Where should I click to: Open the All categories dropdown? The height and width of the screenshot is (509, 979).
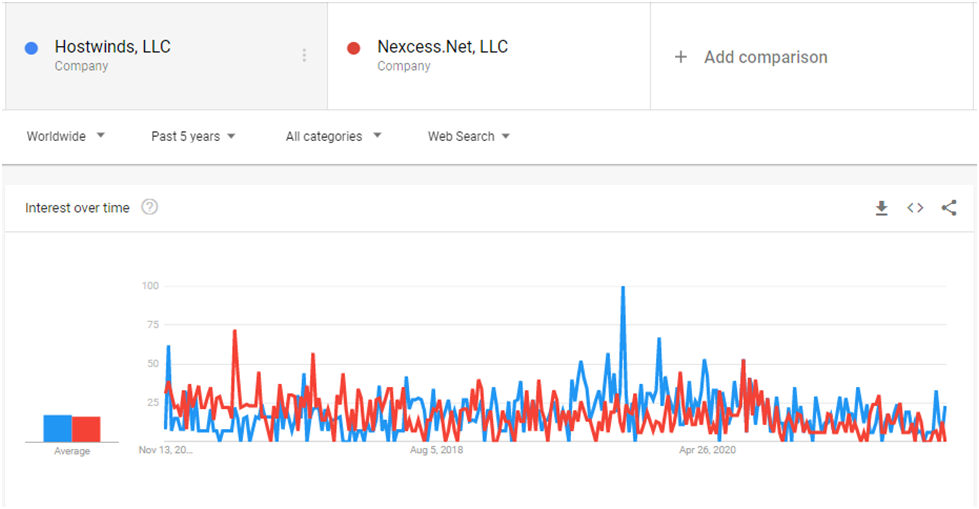pyautogui.click(x=333, y=136)
